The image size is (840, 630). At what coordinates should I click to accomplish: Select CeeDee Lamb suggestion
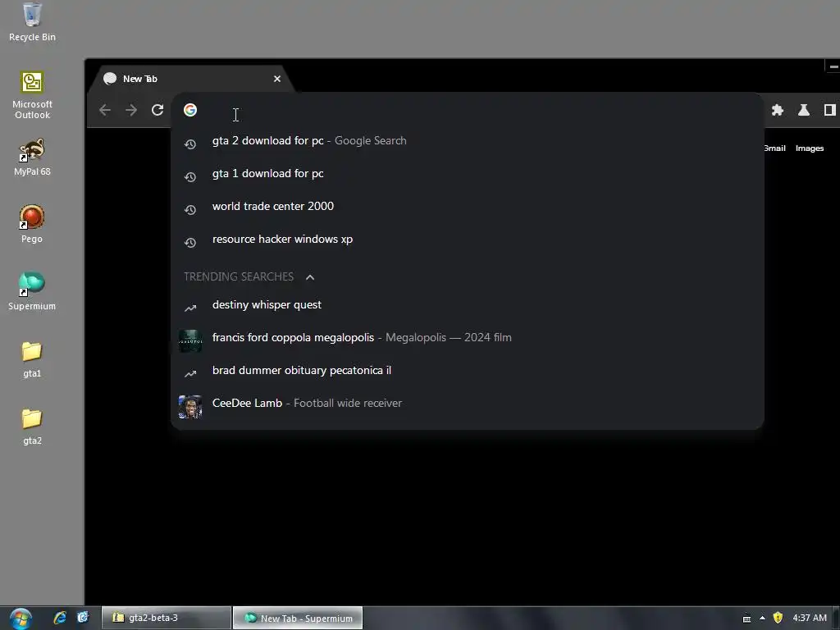(x=467, y=403)
